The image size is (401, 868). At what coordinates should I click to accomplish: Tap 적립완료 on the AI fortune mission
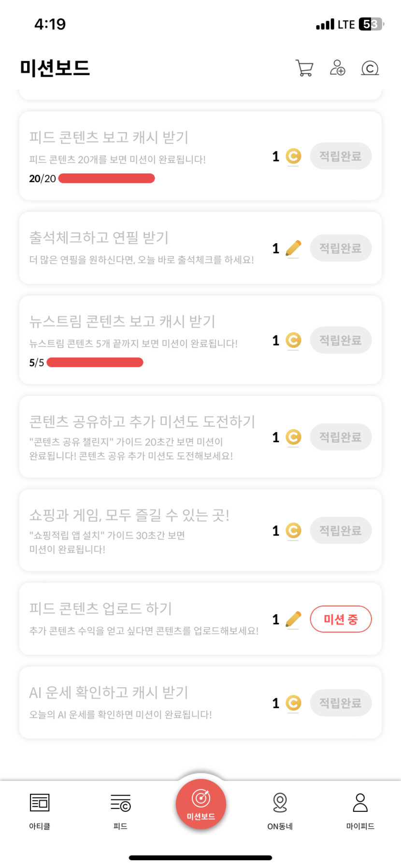(341, 703)
